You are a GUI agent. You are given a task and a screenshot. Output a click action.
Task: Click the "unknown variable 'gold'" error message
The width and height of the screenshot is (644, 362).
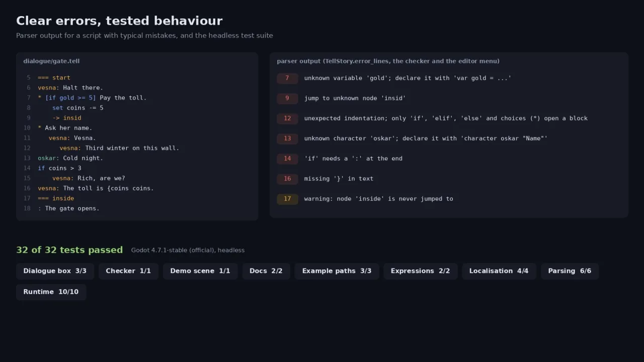(408, 78)
